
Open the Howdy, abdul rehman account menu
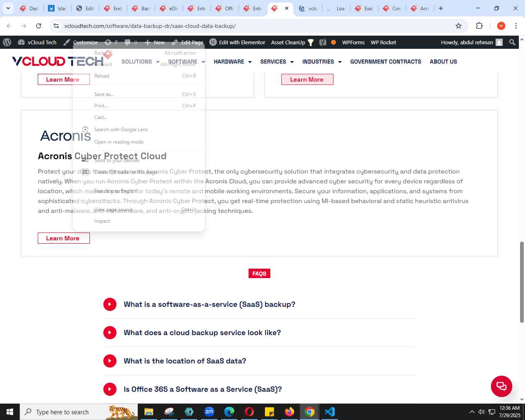(472, 42)
